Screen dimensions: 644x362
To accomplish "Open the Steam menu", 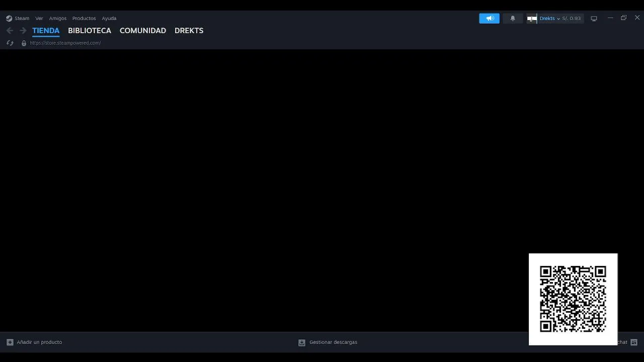I will tap(22, 18).
